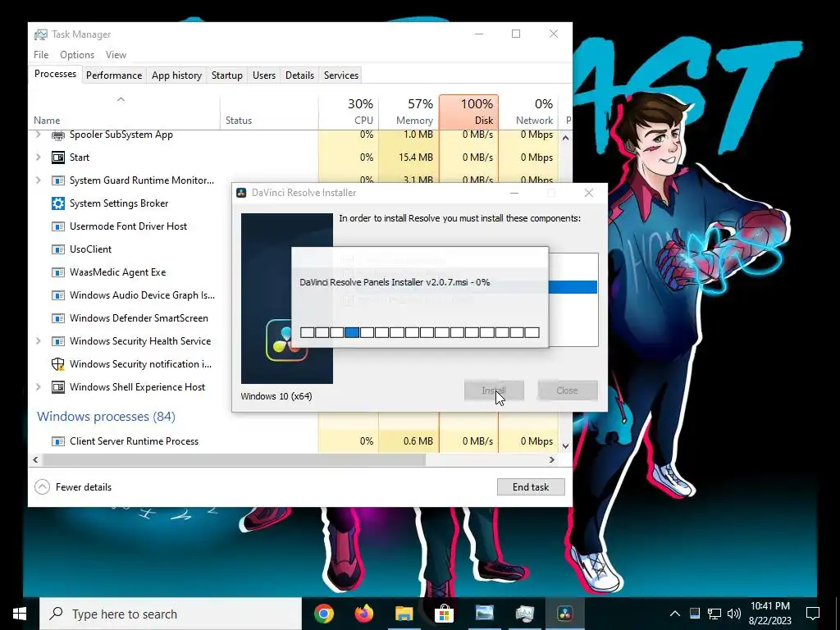The width and height of the screenshot is (840, 630).
Task: Click the UsoClient process icon
Action: tap(58, 249)
